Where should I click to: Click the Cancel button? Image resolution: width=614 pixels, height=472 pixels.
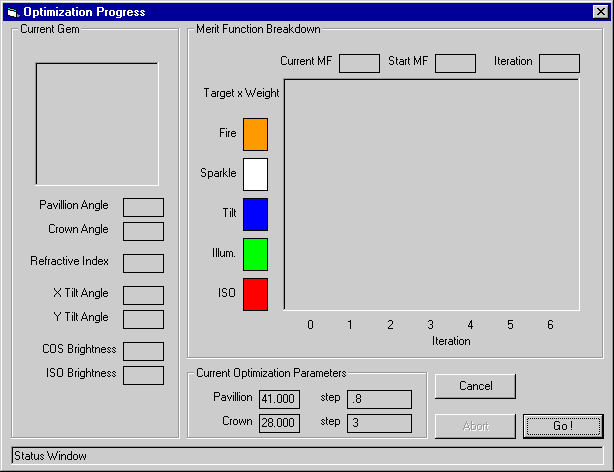475,386
